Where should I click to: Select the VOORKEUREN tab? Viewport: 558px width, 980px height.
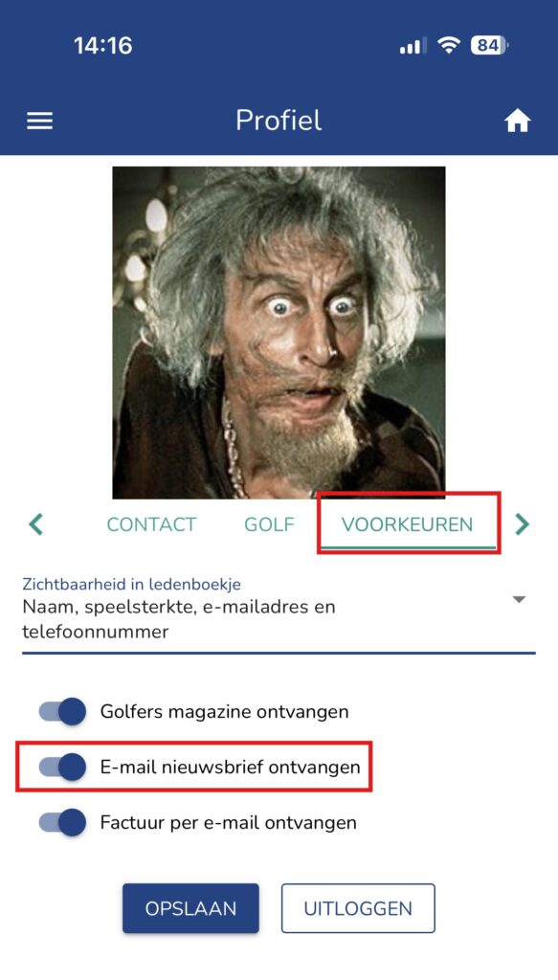pyautogui.click(x=408, y=523)
